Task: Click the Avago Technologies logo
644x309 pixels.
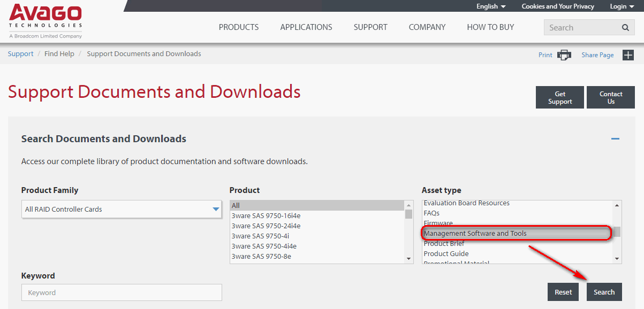Action: tap(46, 21)
